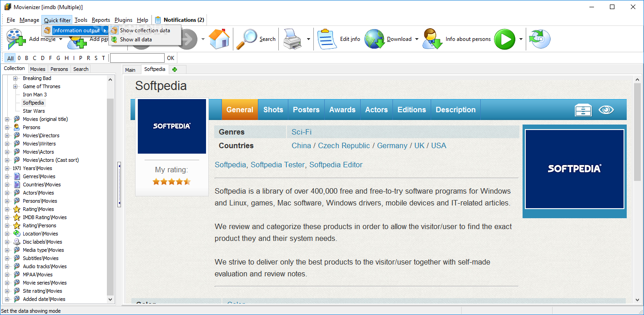Open the navigation history dropdown arrow
This screenshot has height=315, width=644.
(x=203, y=39)
